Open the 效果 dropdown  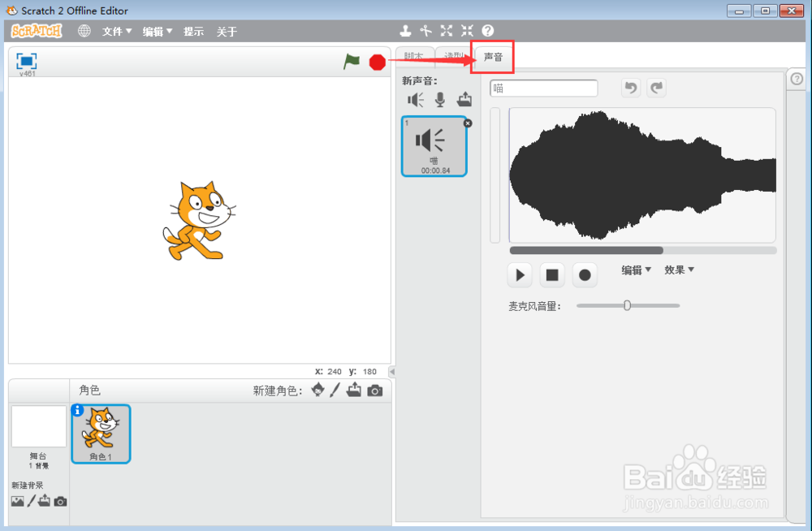679,270
